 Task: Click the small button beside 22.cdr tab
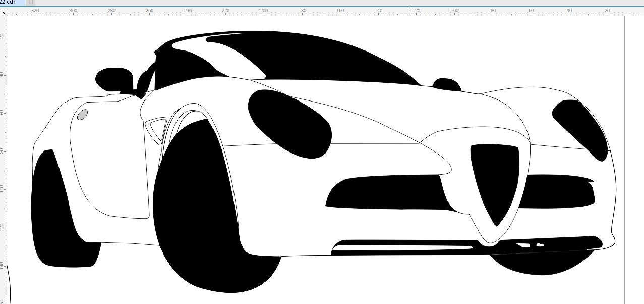point(31,2)
